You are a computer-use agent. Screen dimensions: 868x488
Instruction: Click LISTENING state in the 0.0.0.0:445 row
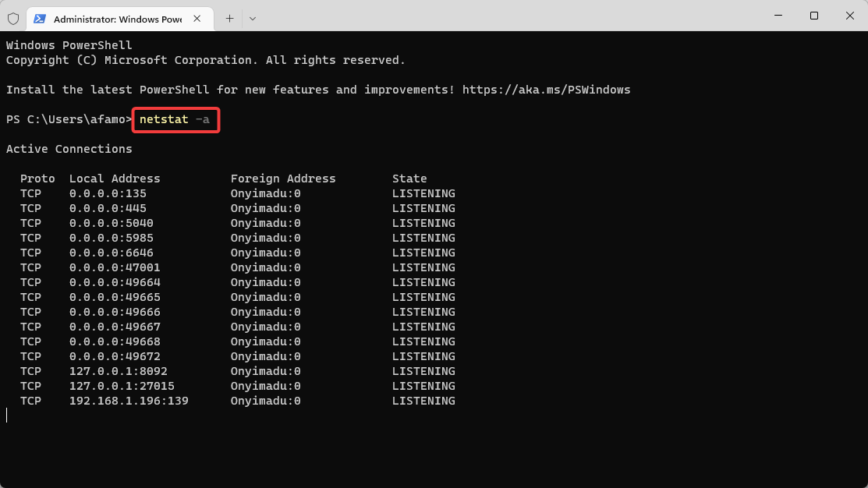tap(423, 209)
